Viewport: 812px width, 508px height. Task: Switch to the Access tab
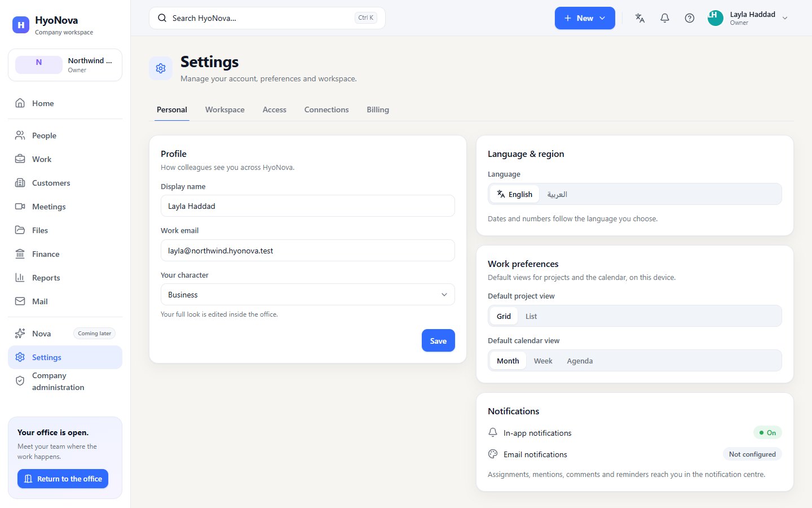[275, 110]
